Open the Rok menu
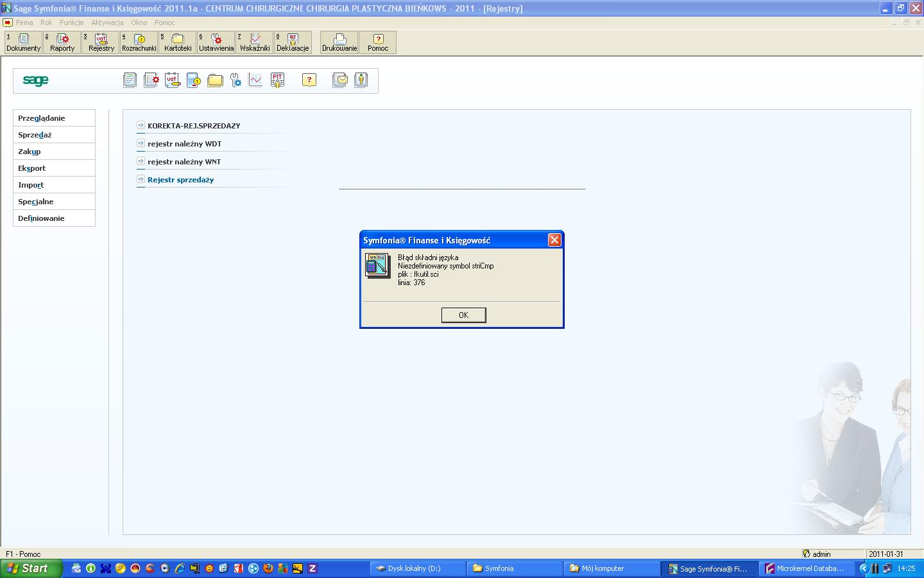This screenshot has height=578, width=924. coord(46,22)
